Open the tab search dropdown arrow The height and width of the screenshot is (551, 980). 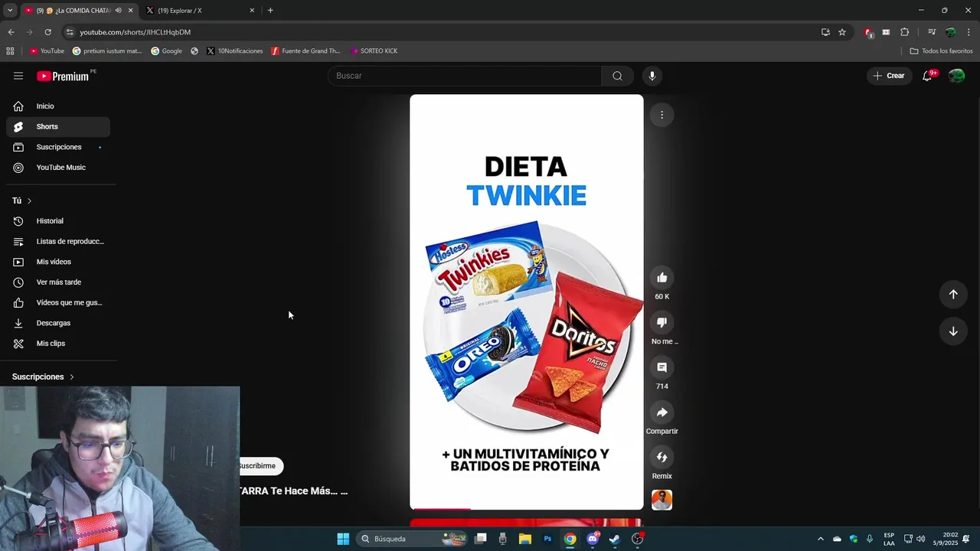coord(10,11)
